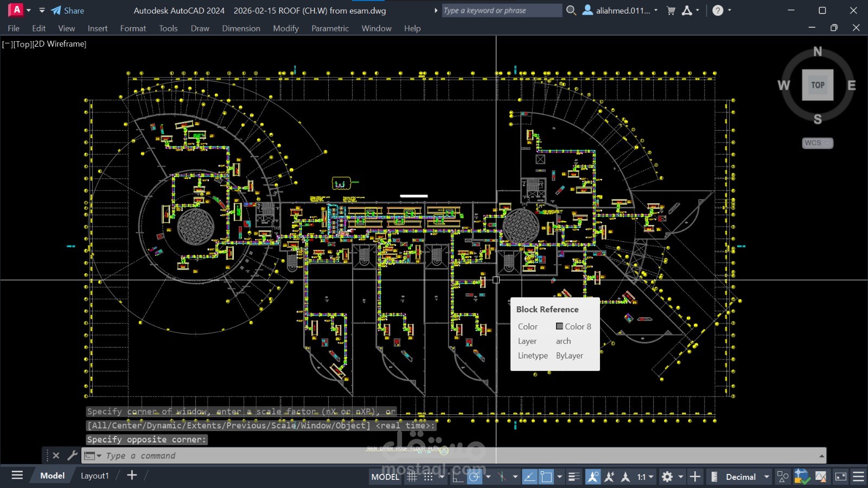Viewport: 868px width, 488px height.
Task: Focus the keyword search field
Action: point(502,10)
